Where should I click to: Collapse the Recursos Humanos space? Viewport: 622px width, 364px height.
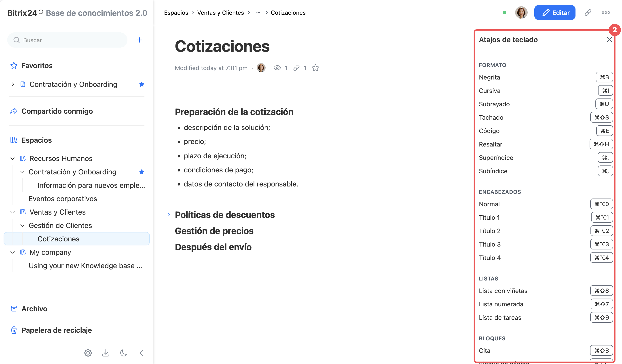pos(13,159)
